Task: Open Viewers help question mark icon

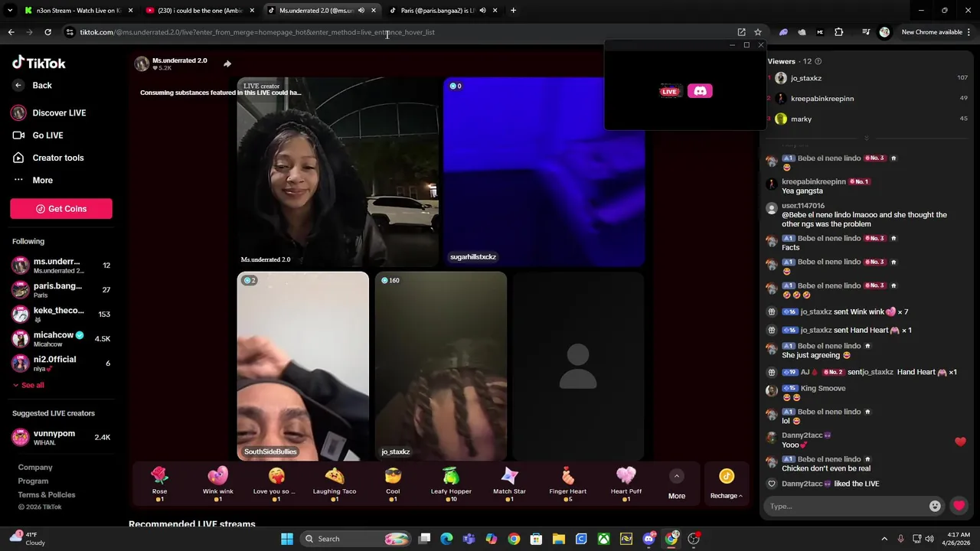Action: [818, 61]
